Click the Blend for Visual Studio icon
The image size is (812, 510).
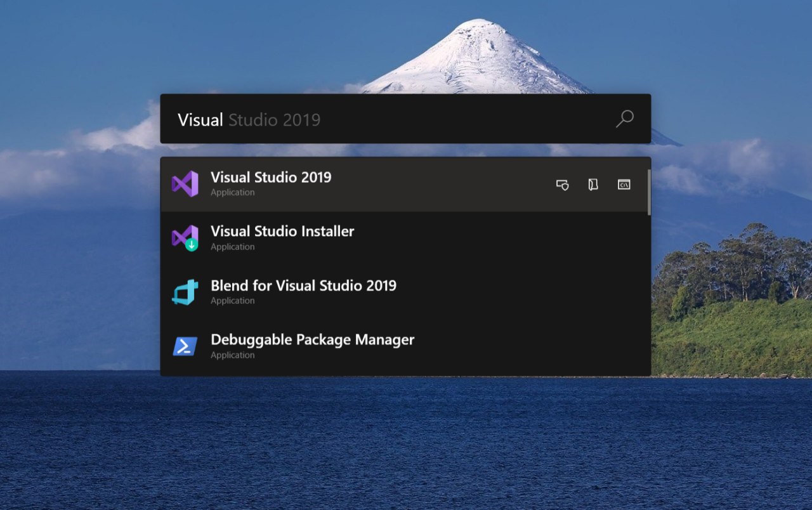pyautogui.click(x=185, y=292)
